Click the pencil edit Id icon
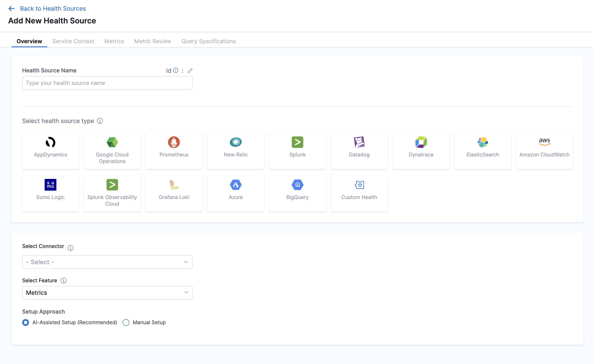 coord(190,70)
